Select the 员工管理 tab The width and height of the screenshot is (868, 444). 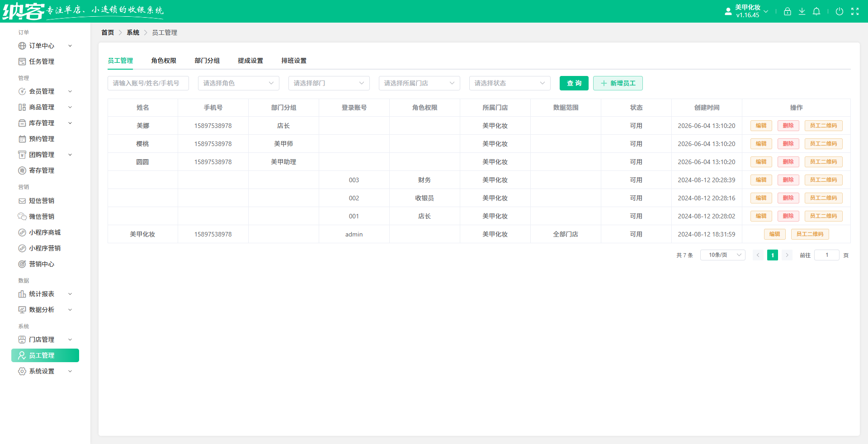point(120,61)
